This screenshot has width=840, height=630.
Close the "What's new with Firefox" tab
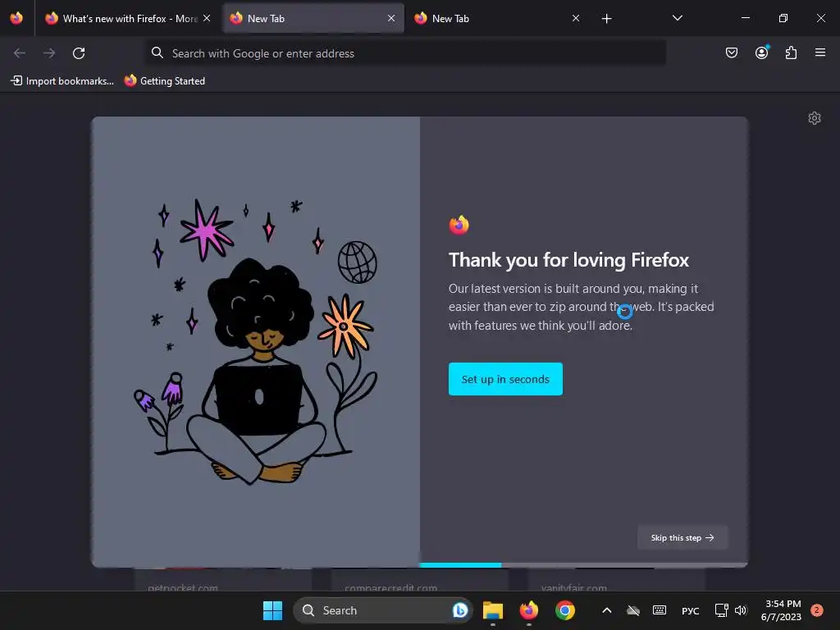coord(207,18)
